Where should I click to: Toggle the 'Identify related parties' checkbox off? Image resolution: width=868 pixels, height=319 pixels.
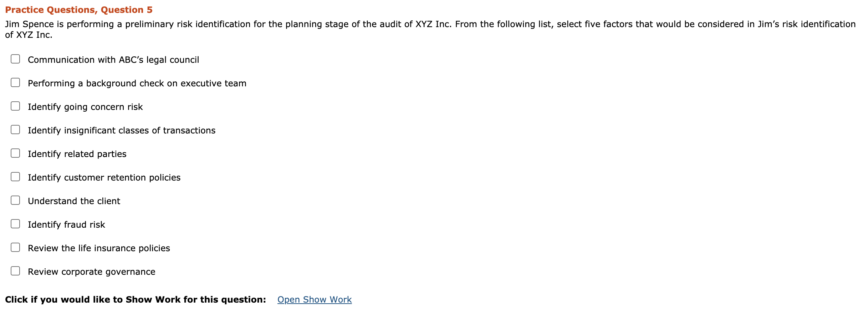coord(15,153)
